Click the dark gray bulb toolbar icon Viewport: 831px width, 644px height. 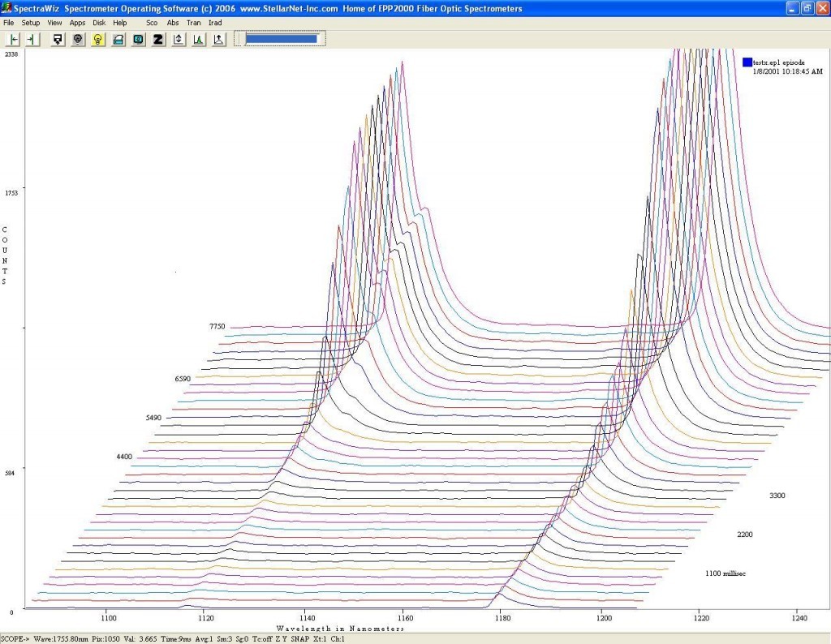tap(78, 39)
